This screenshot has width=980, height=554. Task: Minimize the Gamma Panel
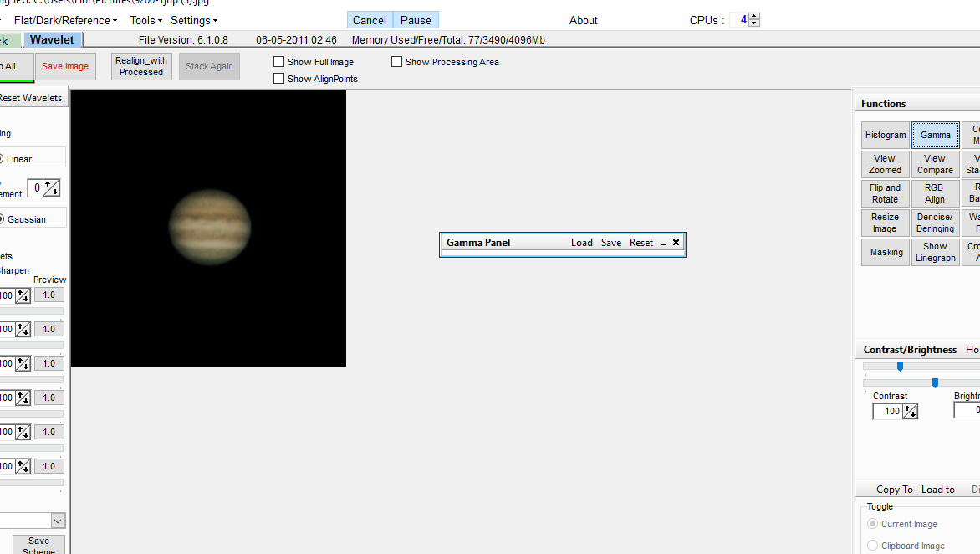point(664,244)
